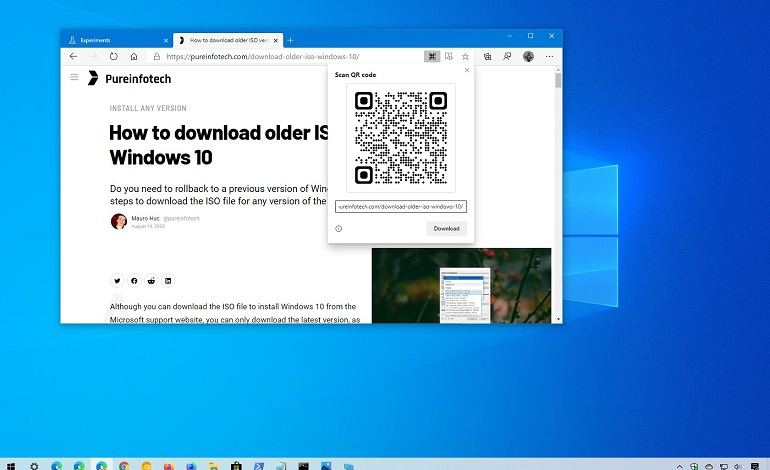Open Microsoft Store from the taskbar
The height and width of the screenshot is (470, 770).
(236, 466)
